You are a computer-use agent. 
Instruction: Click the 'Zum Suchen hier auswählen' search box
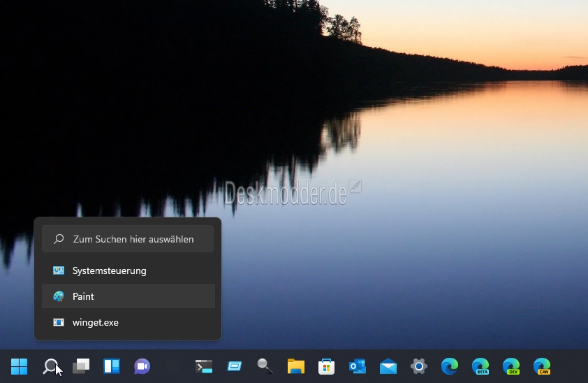click(128, 239)
